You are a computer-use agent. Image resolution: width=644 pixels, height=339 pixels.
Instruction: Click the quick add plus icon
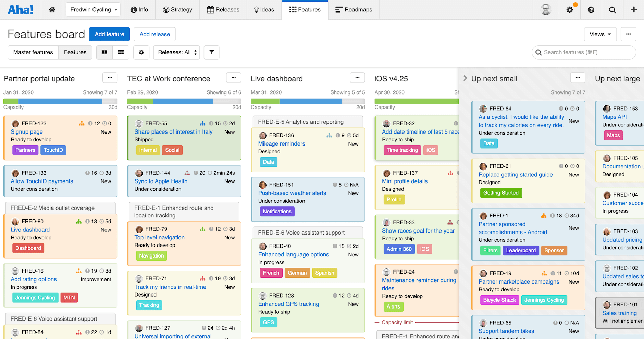point(633,9)
